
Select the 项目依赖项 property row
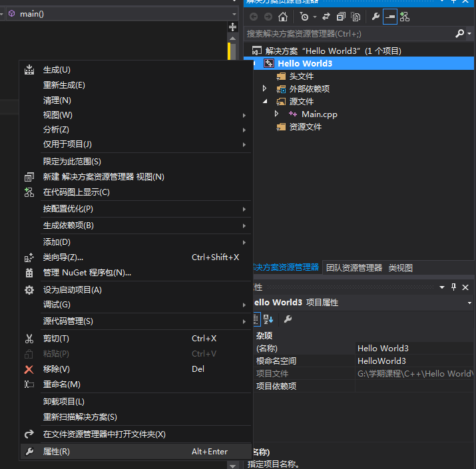[363, 387]
